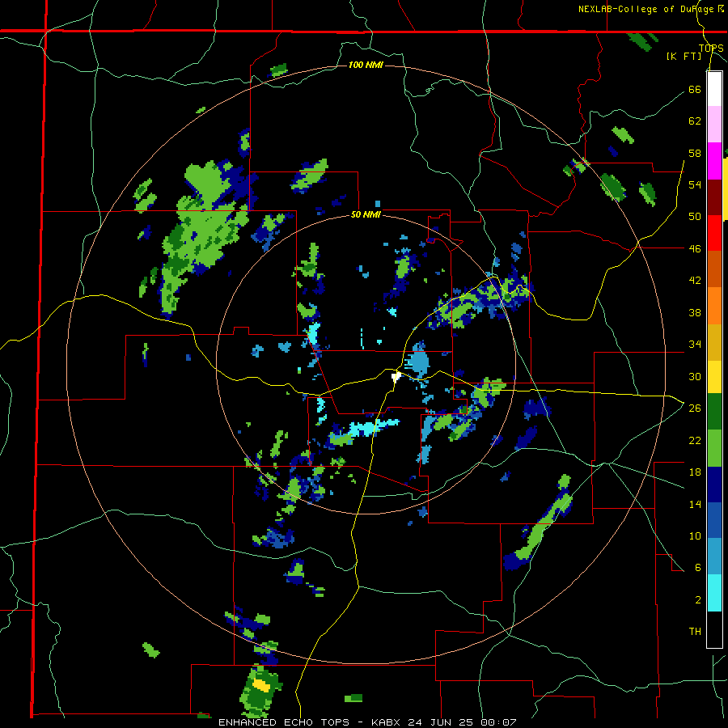Pick the magenta band in the tops legend

click(714, 160)
